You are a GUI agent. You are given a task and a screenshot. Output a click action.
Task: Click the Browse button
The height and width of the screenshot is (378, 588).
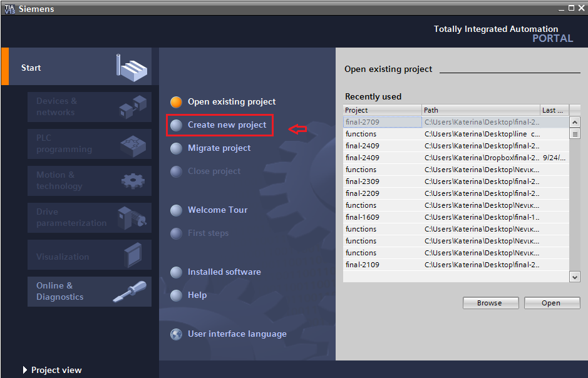click(x=490, y=303)
